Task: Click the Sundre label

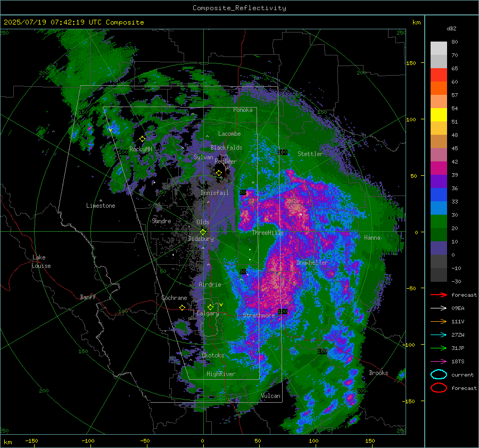Action: point(161,221)
